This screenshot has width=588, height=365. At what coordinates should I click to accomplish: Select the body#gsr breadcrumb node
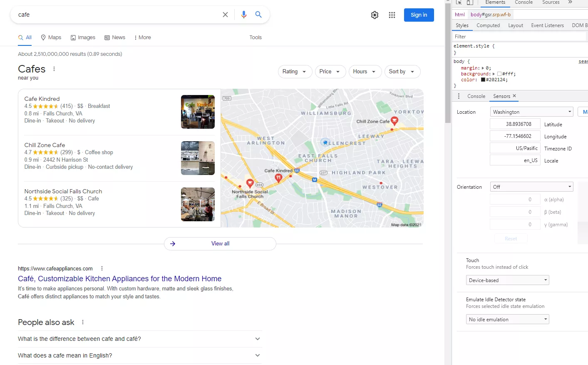[x=491, y=15]
